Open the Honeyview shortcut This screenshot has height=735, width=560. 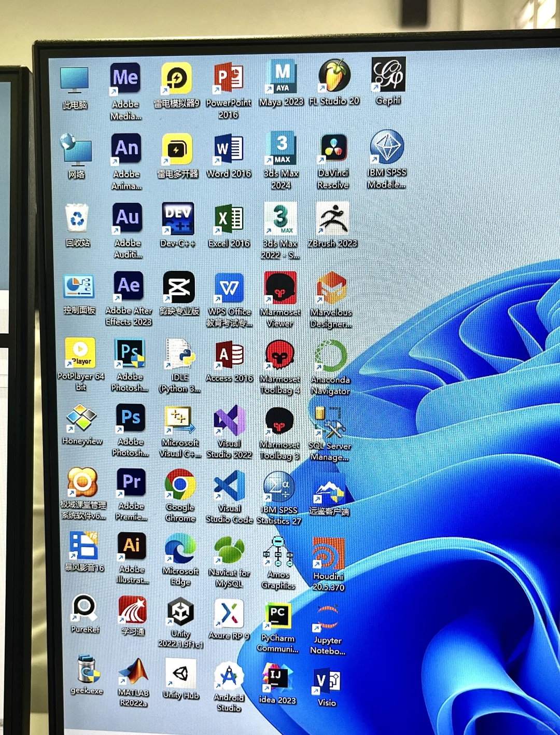[81, 418]
